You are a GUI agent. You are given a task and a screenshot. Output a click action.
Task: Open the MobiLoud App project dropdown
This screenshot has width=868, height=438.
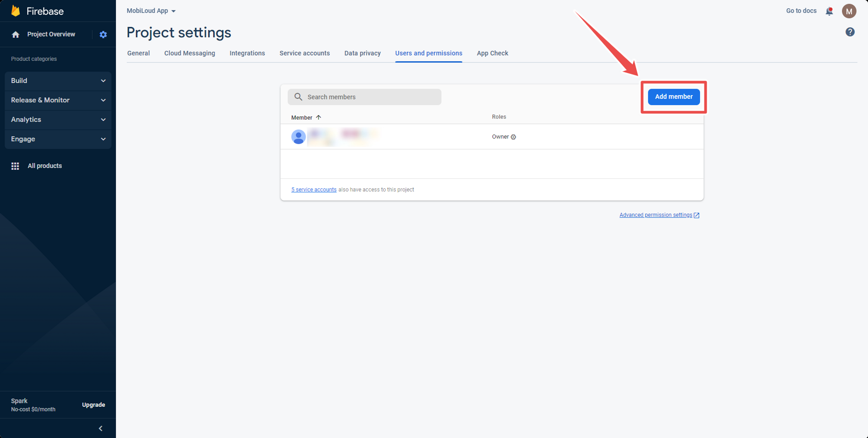tap(151, 11)
